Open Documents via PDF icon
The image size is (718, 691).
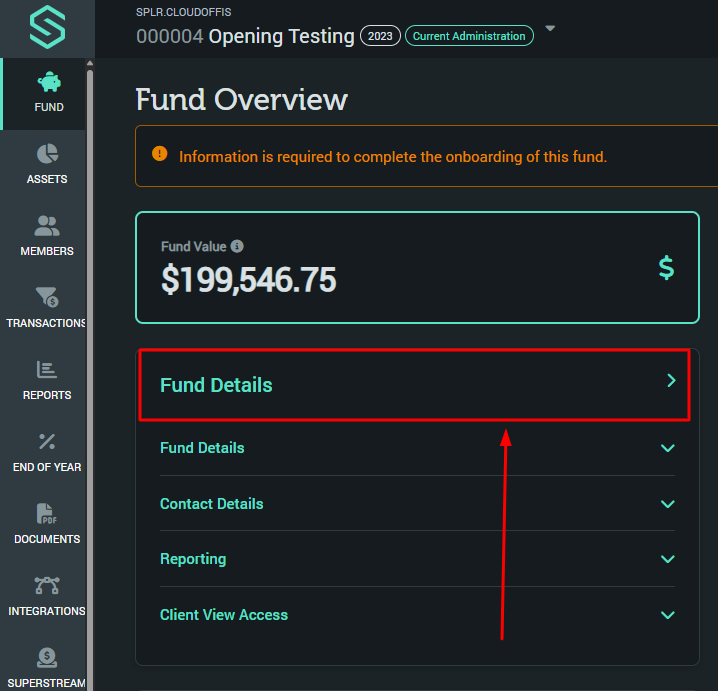(47, 513)
